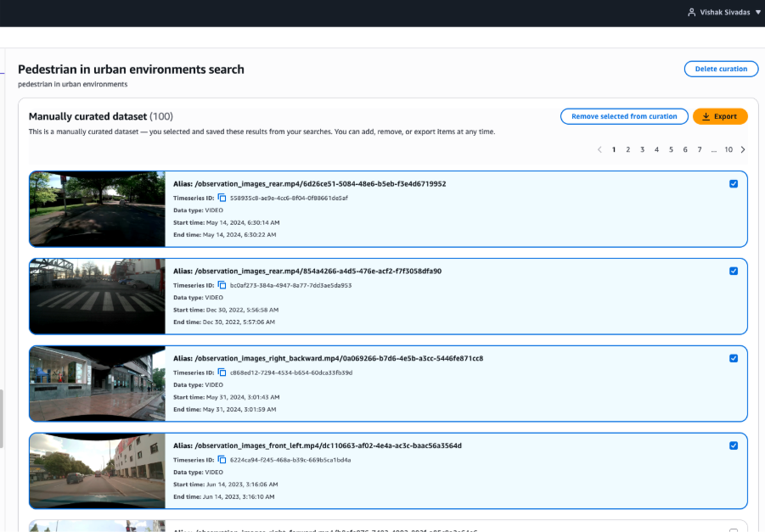
Task: Open front_left street video thumbnail
Action: 98,471
